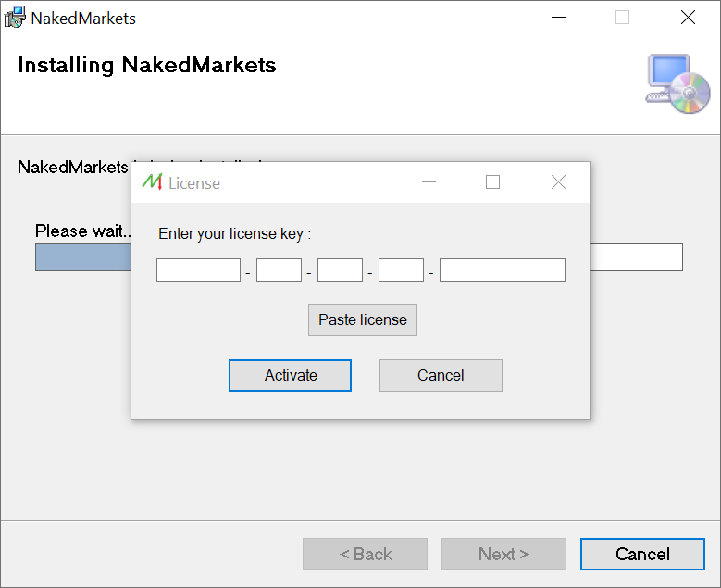
Task: Click the License dialog title text
Action: [194, 183]
